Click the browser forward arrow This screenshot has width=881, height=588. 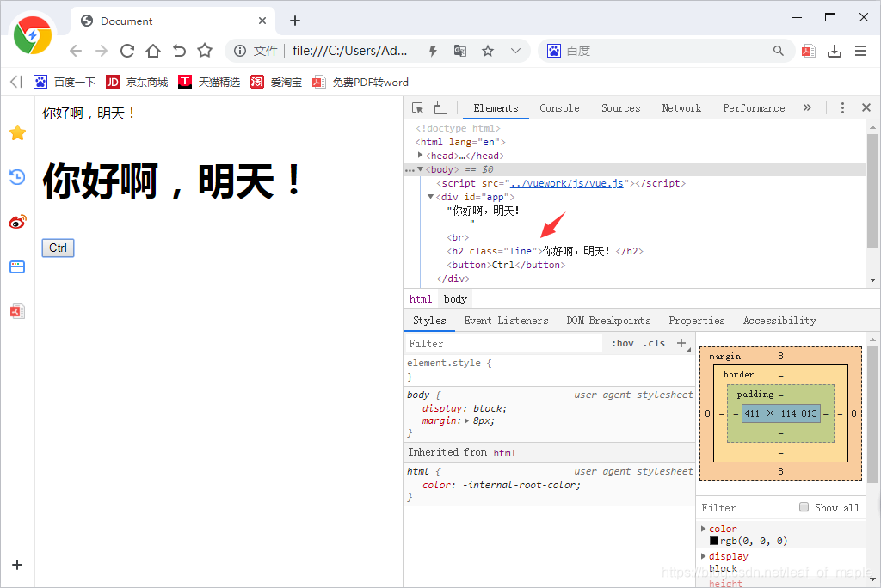(x=102, y=51)
